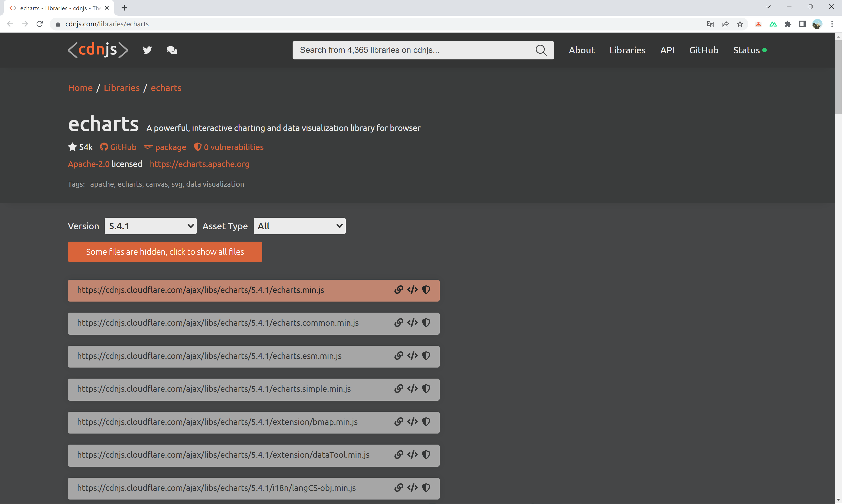The image size is (842, 504).
Task: Open Chrome three-dot menu
Action: 832,24
